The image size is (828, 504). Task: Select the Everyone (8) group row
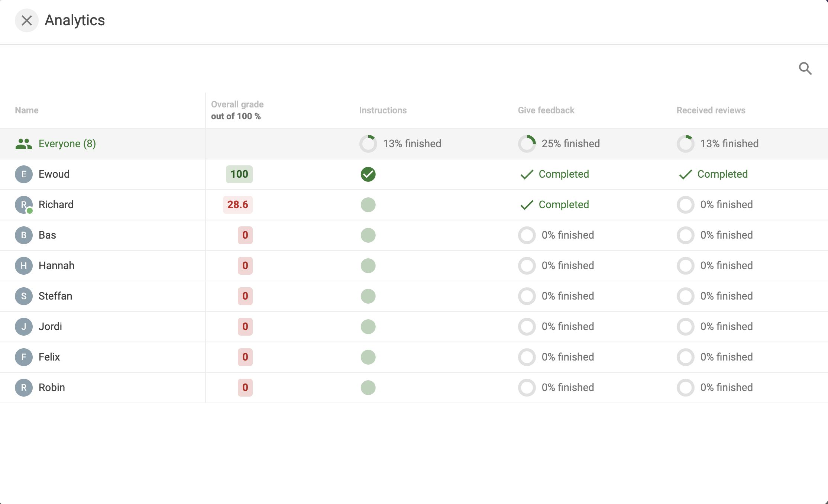tap(414, 144)
